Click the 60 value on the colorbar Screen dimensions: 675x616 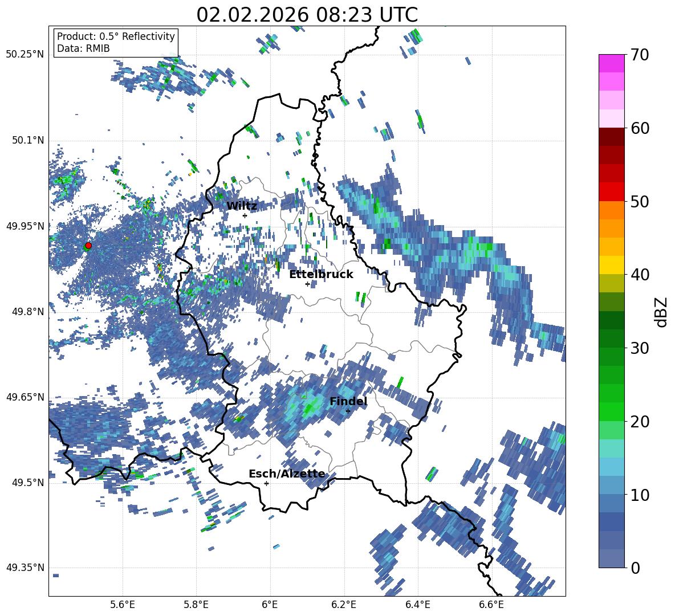640,128
